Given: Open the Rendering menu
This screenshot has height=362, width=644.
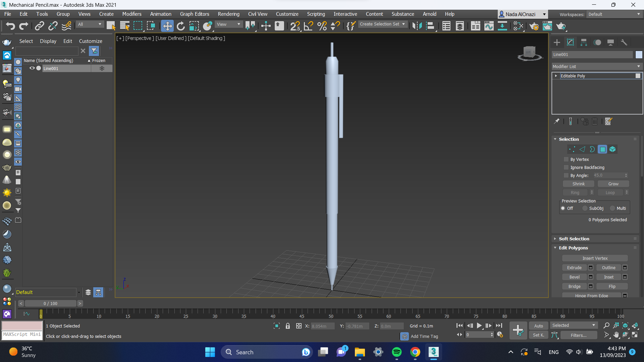Looking at the screenshot, I should (228, 14).
